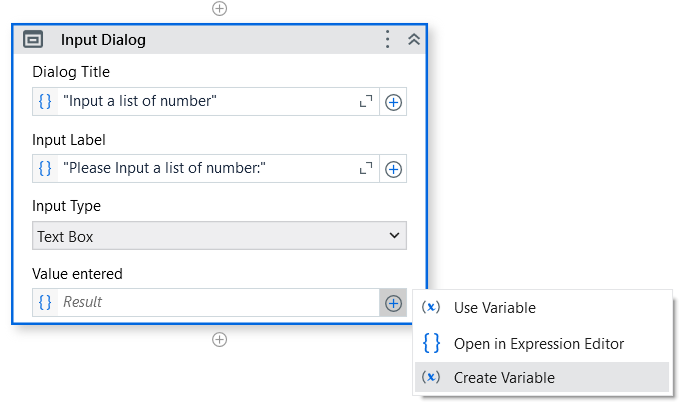Image resolution: width=680 pixels, height=408 pixels.
Task: Open plus menu for Dialog Title field
Action: click(x=393, y=102)
